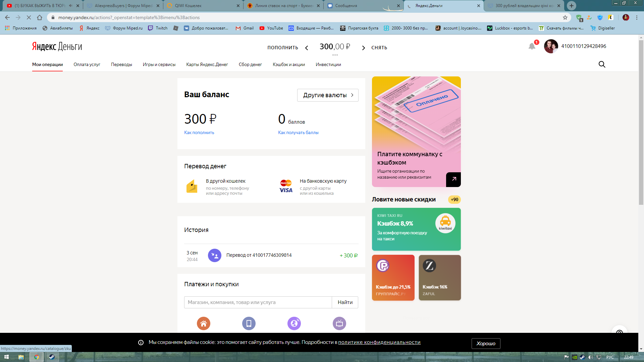Image resolution: width=644 pixels, height=362 pixels.
Task: Go back to the previous page
Action: coord(7,17)
